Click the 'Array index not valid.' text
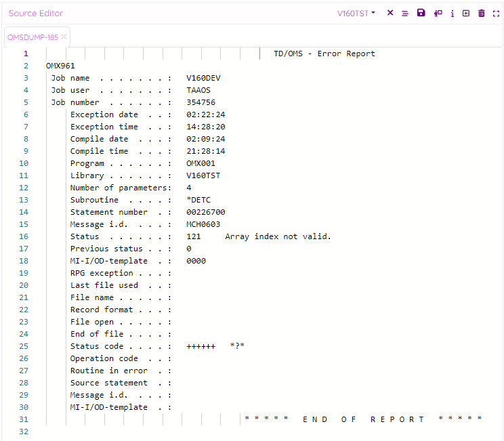The width and height of the screenshot is (504, 441). pos(278,236)
